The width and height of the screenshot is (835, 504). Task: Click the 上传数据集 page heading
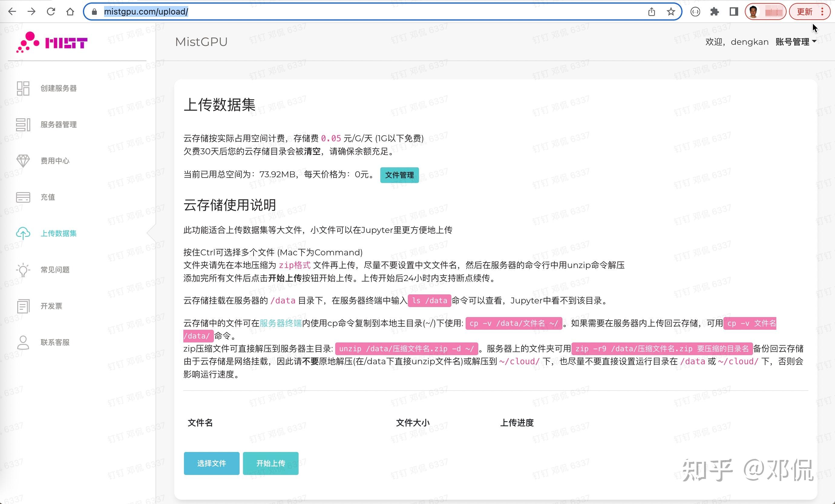219,104
